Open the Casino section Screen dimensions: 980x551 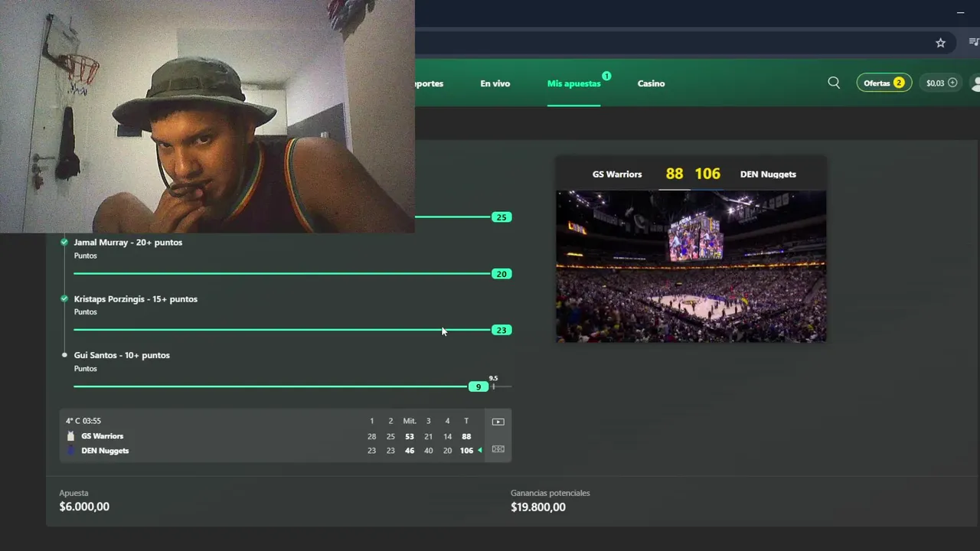pyautogui.click(x=651, y=83)
